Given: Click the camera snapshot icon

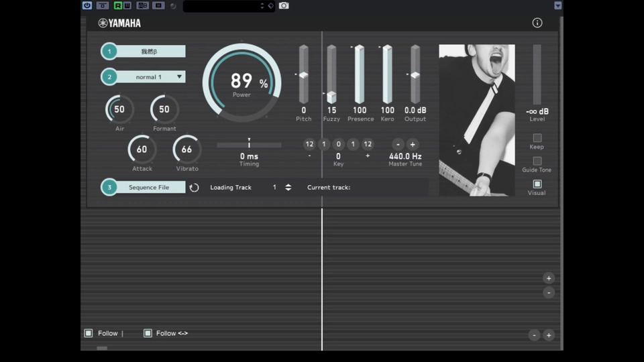Looking at the screenshot, I should point(284,6).
